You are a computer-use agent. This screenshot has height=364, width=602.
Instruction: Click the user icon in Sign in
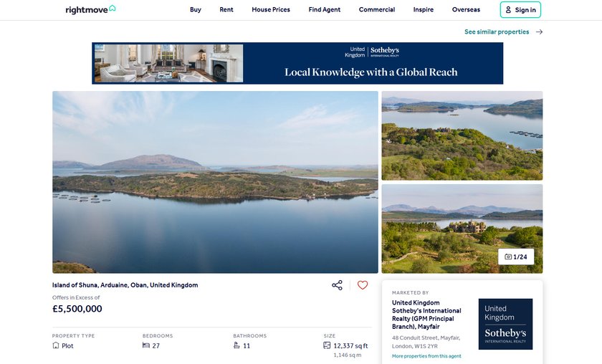click(x=508, y=10)
